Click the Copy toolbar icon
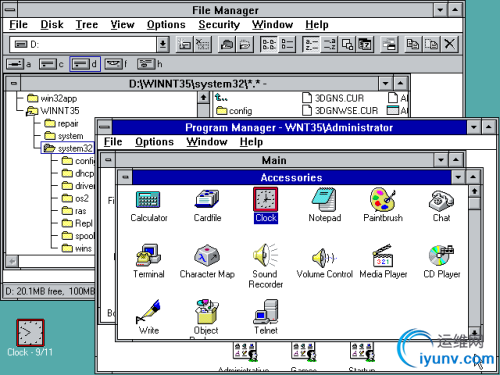Screen dimensions: 500x375 coord(413,44)
